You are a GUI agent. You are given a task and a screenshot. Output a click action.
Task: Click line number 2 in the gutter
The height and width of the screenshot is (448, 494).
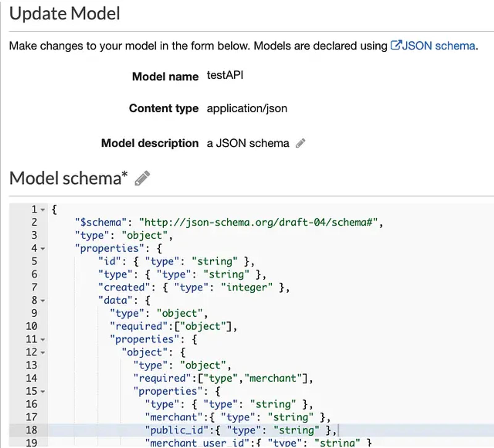pos(34,222)
